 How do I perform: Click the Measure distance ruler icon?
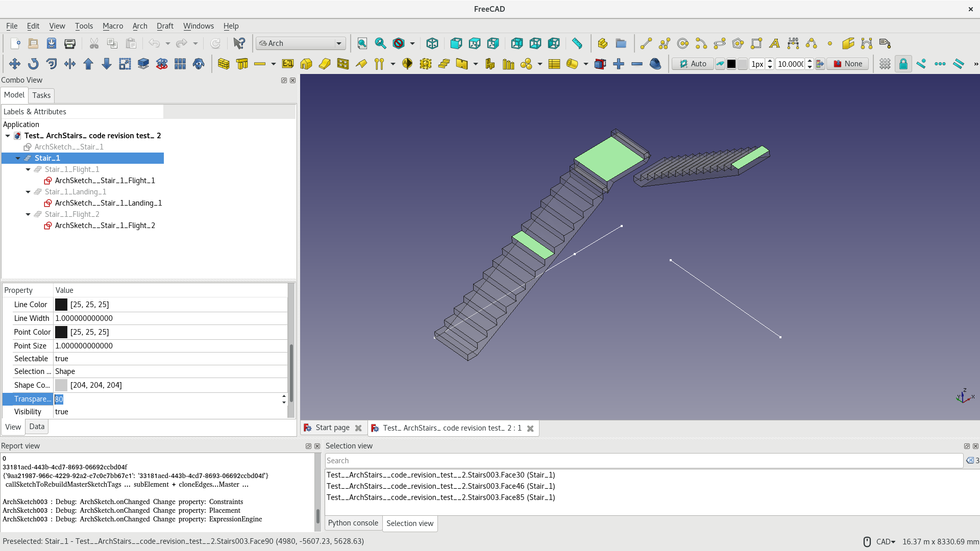pos(577,43)
